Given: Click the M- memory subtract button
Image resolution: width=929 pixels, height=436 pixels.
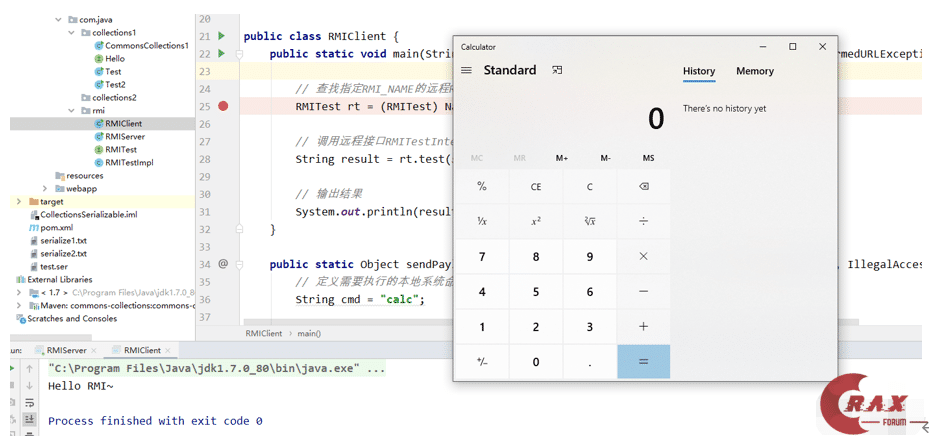Looking at the screenshot, I should [606, 158].
